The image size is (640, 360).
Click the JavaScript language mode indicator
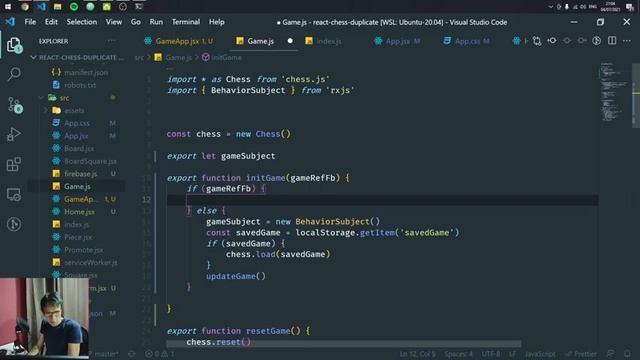click(540, 354)
